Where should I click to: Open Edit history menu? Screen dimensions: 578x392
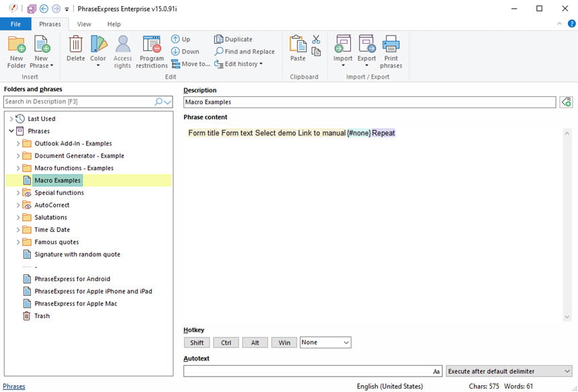click(x=239, y=64)
